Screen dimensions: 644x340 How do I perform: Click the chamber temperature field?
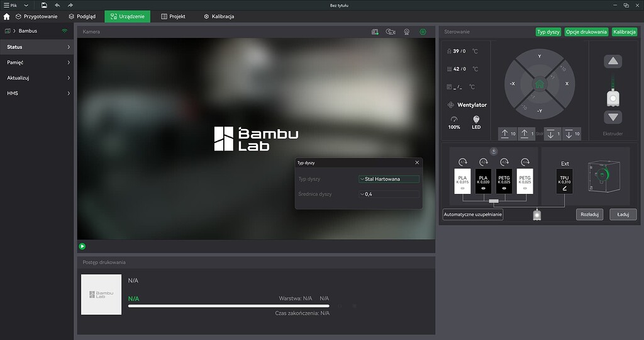458,87
